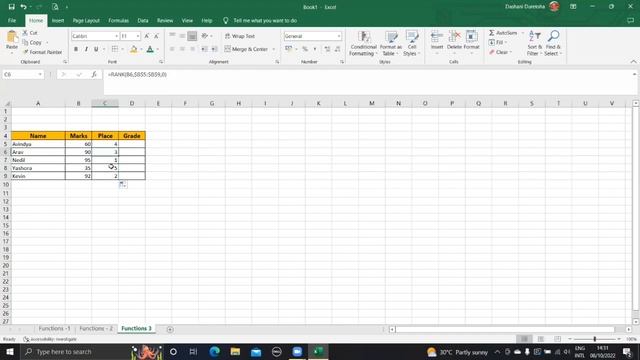Click Conditional Formatting icon
This screenshot has width=640, height=360.
pos(363,43)
